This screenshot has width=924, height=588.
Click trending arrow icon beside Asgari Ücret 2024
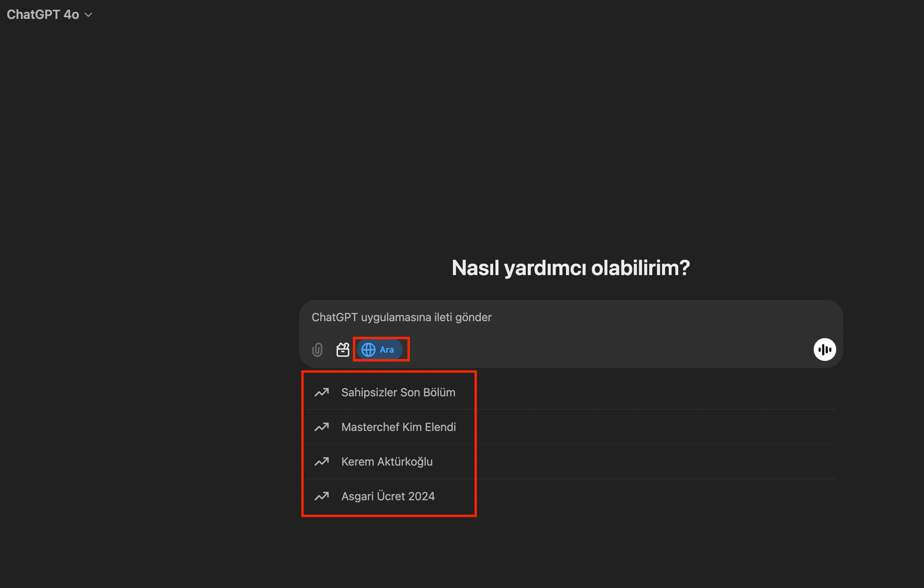click(321, 496)
